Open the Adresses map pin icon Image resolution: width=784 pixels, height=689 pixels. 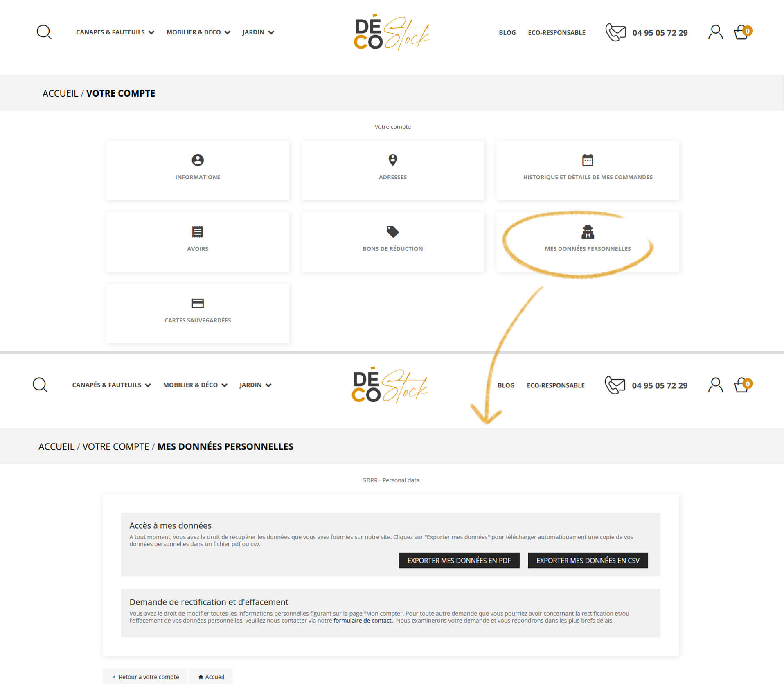[x=392, y=160]
